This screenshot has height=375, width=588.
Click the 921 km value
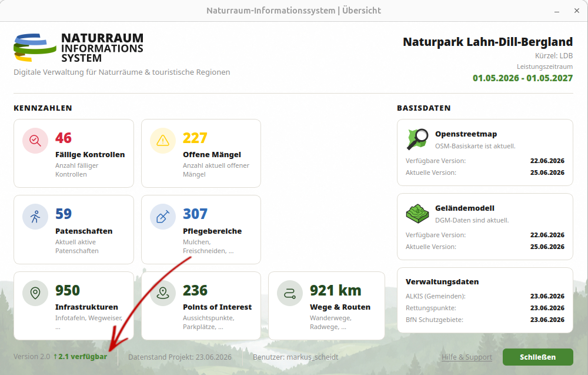click(x=336, y=291)
